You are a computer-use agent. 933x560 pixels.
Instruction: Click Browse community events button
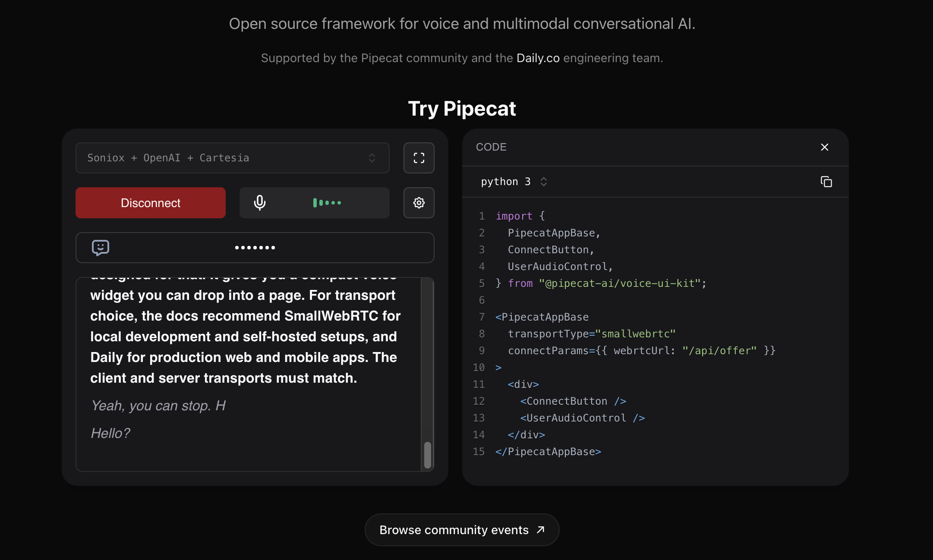(462, 530)
